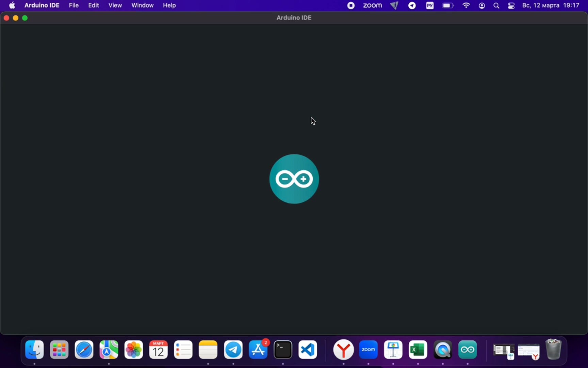Open Visual Studio Code from the Dock
Screen dimensions: 588x368
click(308, 350)
